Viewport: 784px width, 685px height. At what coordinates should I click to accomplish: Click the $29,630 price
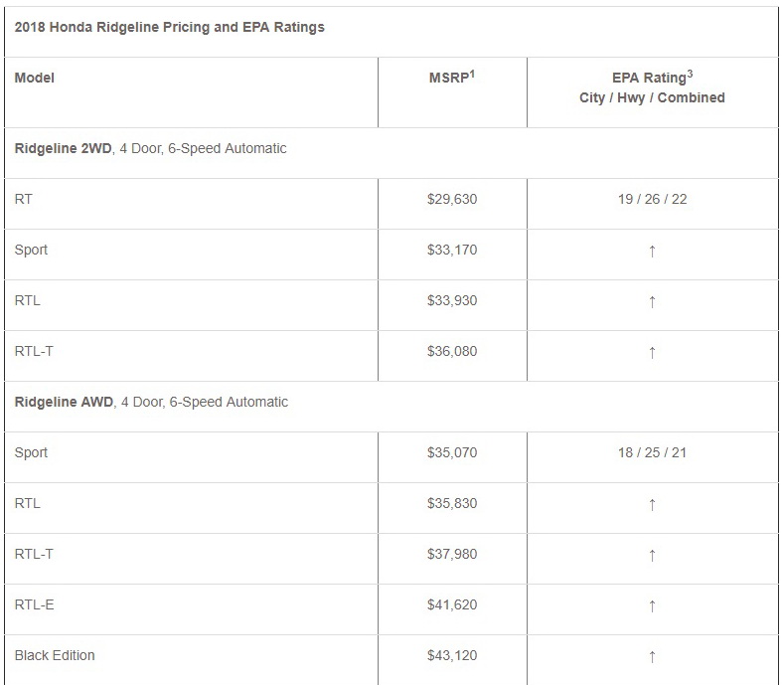coord(452,199)
